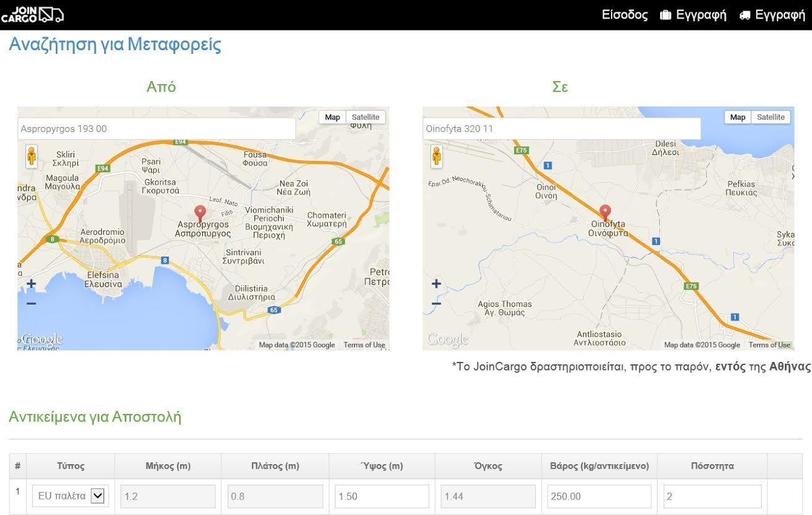This screenshot has width=812, height=515.
Task: Click the red marker pin at Aspropyrgos
Action: (200, 213)
